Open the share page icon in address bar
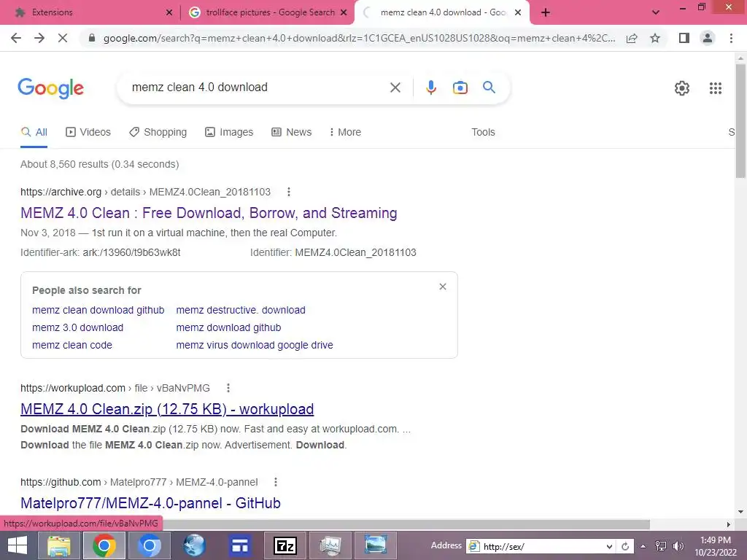747x560 pixels. pyautogui.click(x=632, y=38)
